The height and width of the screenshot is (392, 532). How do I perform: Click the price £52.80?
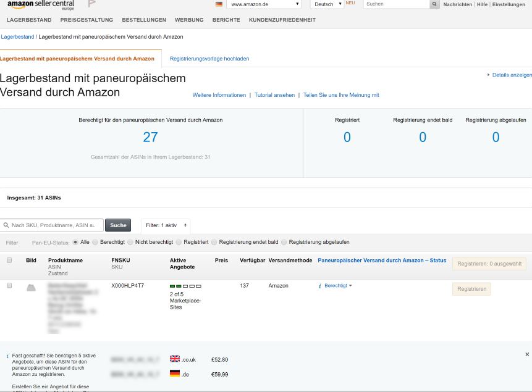(x=219, y=360)
